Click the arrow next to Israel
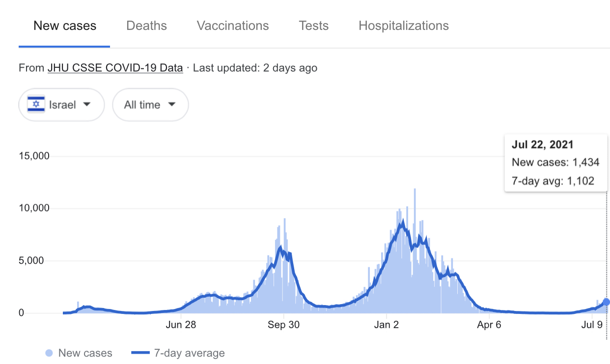This screenshot has height=364, width=610. [87, 105]
